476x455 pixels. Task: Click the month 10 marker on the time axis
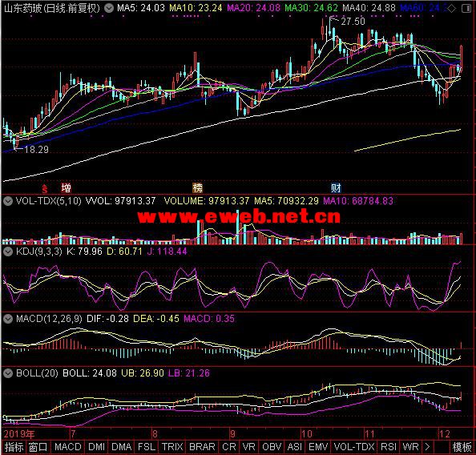(x=307, y=434)
